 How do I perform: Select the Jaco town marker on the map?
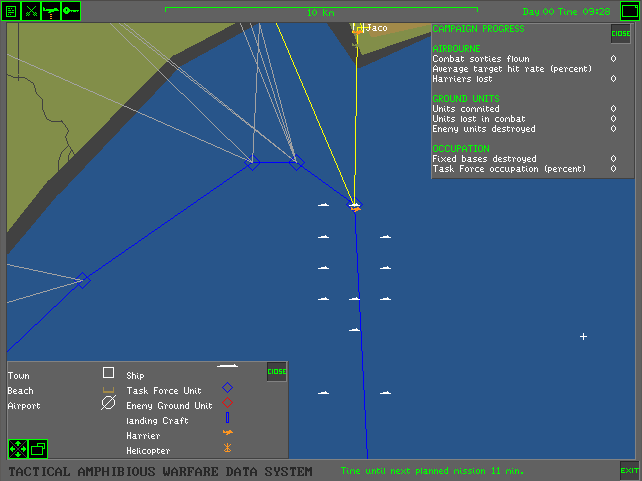(x=358, y=29)
